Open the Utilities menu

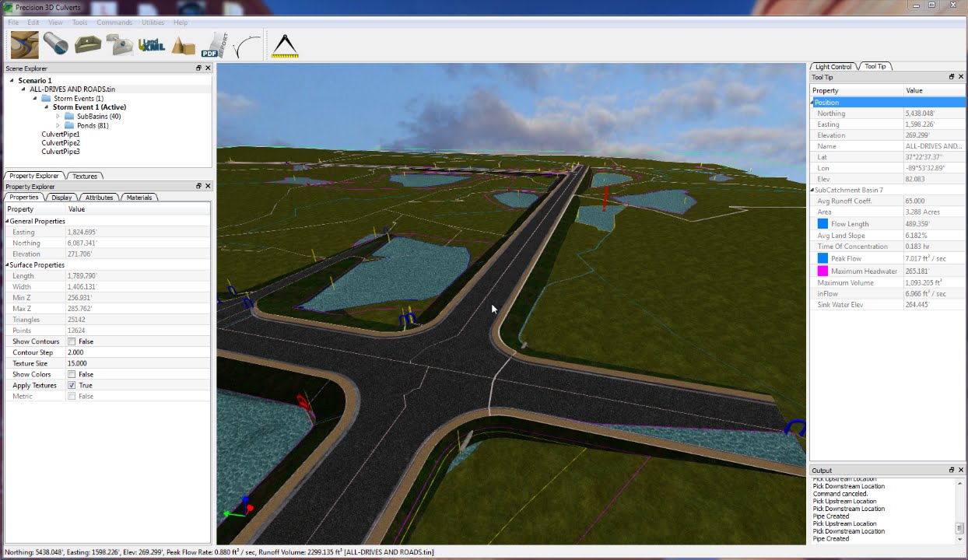pos(153,23)
